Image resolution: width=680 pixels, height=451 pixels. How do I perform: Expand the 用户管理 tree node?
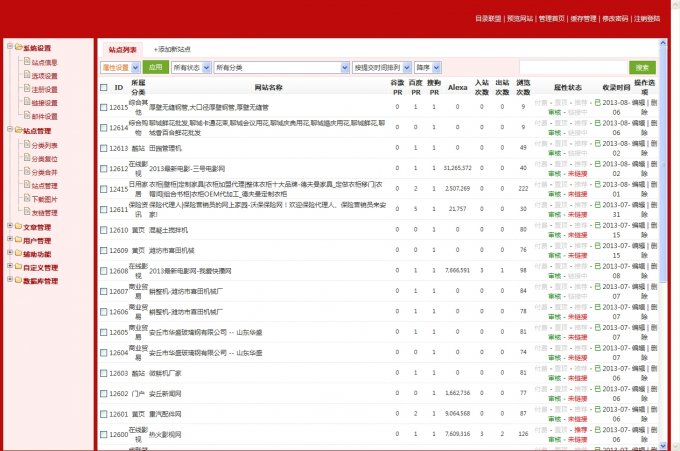(x=10, y=239)
